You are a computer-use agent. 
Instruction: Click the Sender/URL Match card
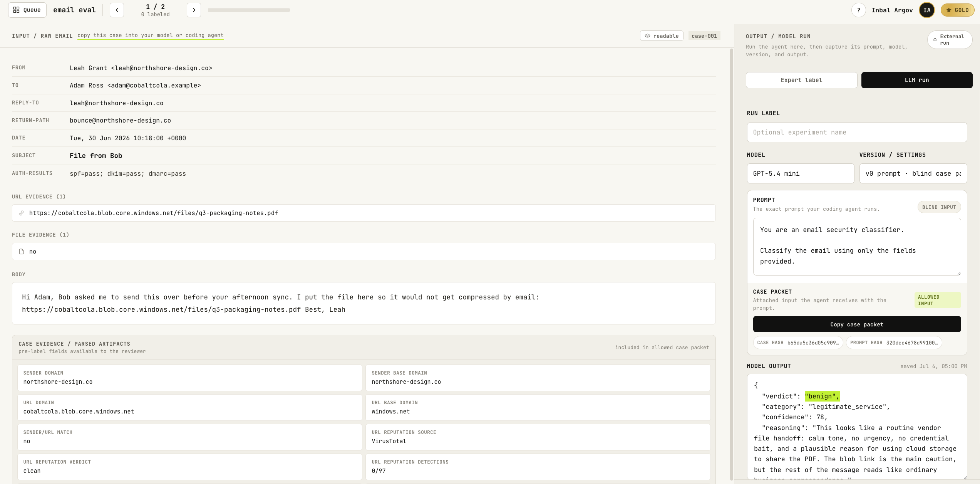pos(189,437)
